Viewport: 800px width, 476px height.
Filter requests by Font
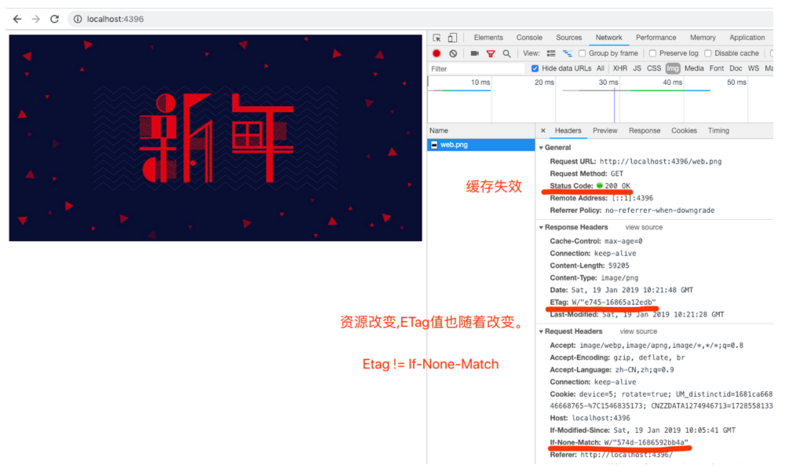[716, 68]
